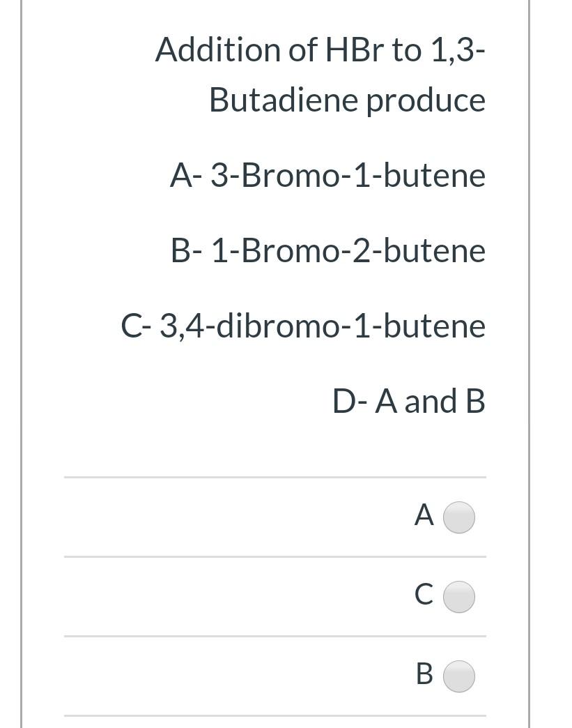This screenshot has height=728, width=572.
Task: Click the divider between A and C rows
Action: [x=275, y=556]
